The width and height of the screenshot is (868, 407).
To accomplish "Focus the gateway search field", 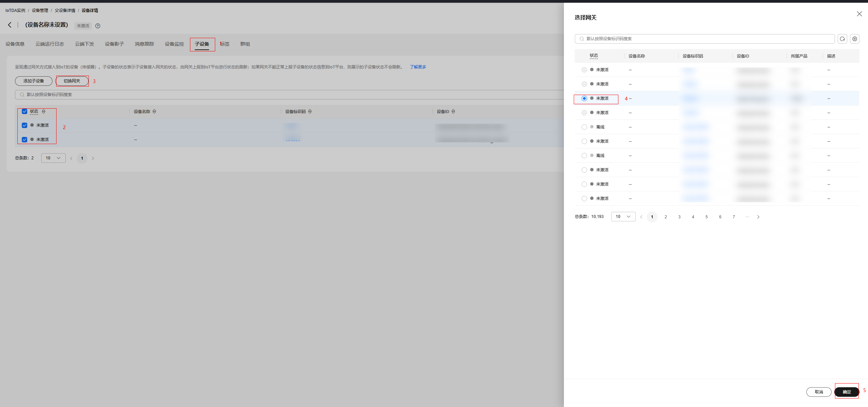I will (x=705, y=39).
